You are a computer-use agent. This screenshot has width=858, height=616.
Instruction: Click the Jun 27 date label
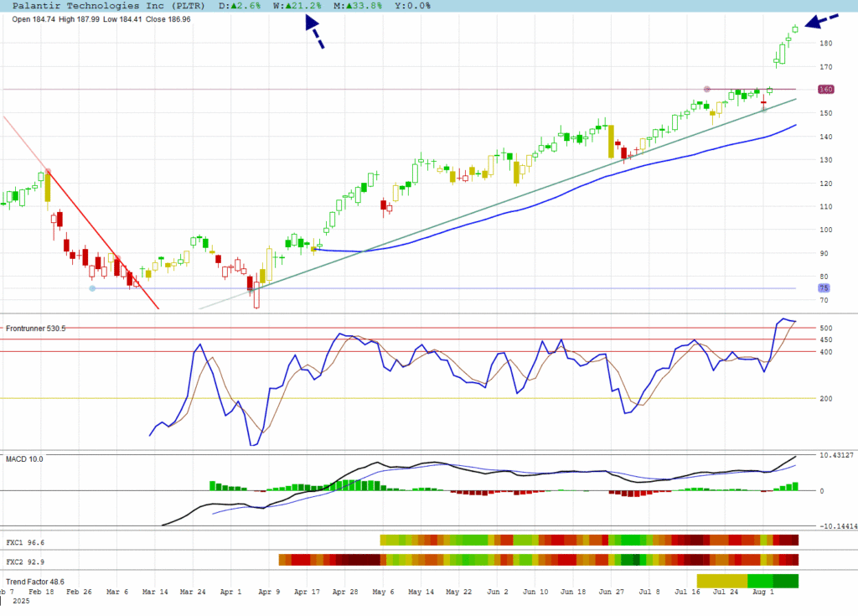[x=611, y=592]
